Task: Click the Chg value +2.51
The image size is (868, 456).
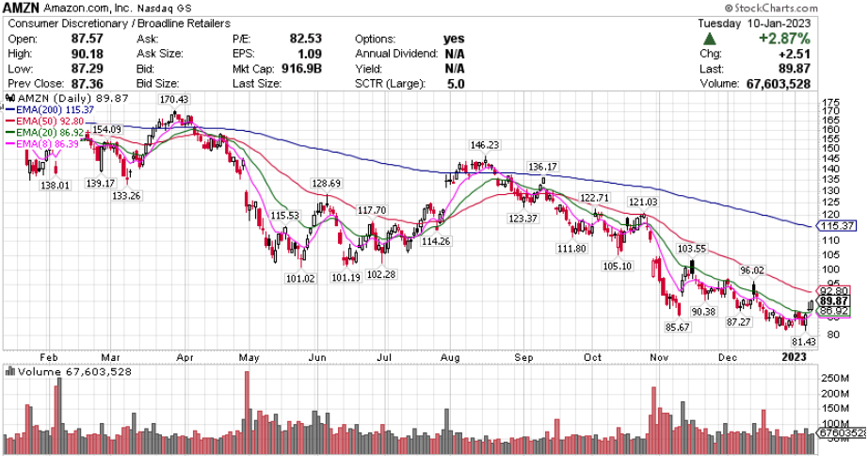Action: point(794,54)
